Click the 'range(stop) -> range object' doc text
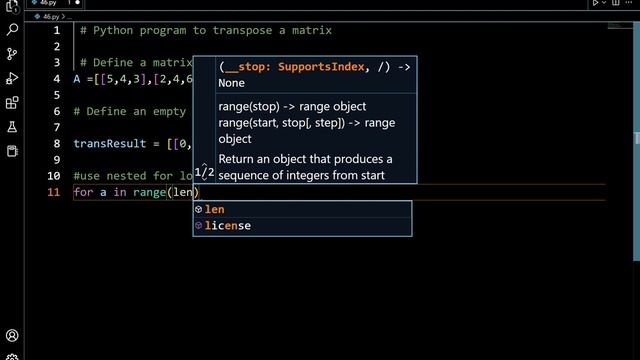 coord(292,107)
